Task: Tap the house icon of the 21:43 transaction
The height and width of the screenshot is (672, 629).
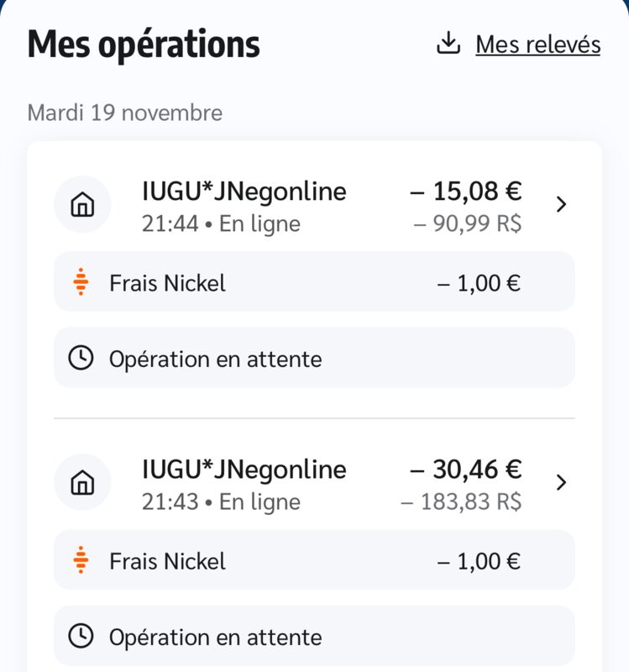Action: (82, 482)
